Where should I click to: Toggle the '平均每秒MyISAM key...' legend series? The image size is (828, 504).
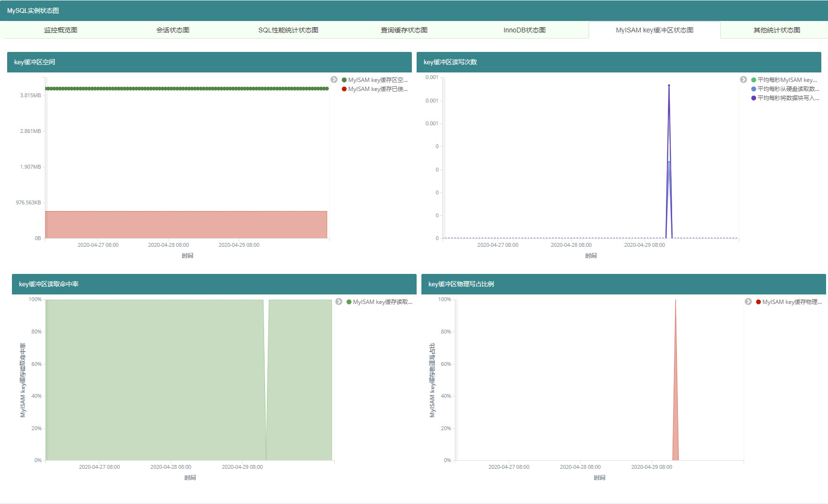click(x=784, y=80)
